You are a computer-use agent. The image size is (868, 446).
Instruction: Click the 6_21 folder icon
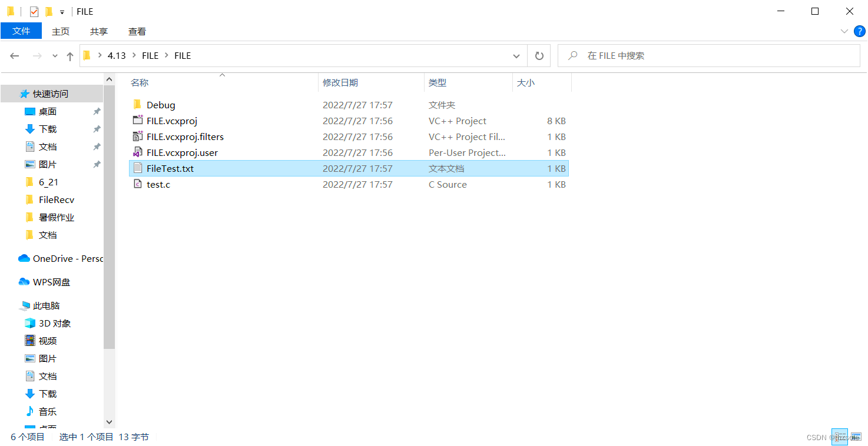point(30,182)
